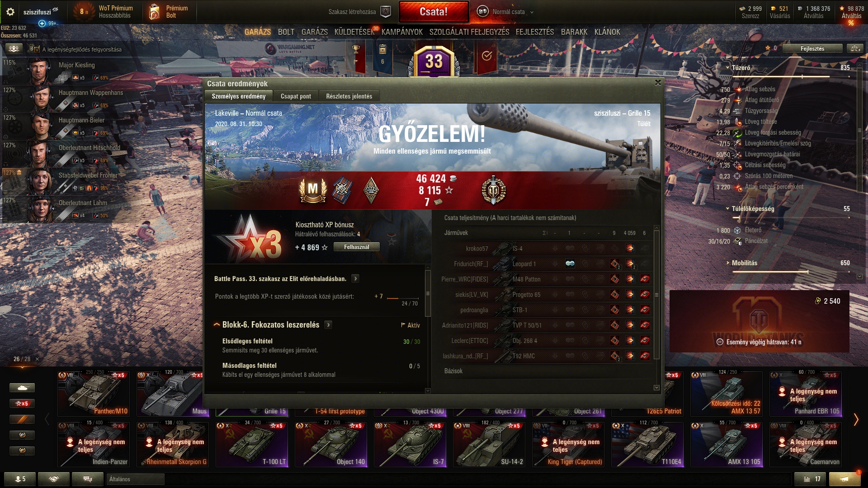Open the chat channels icon
The image size is (868, 488).
[x=88, y=479]
